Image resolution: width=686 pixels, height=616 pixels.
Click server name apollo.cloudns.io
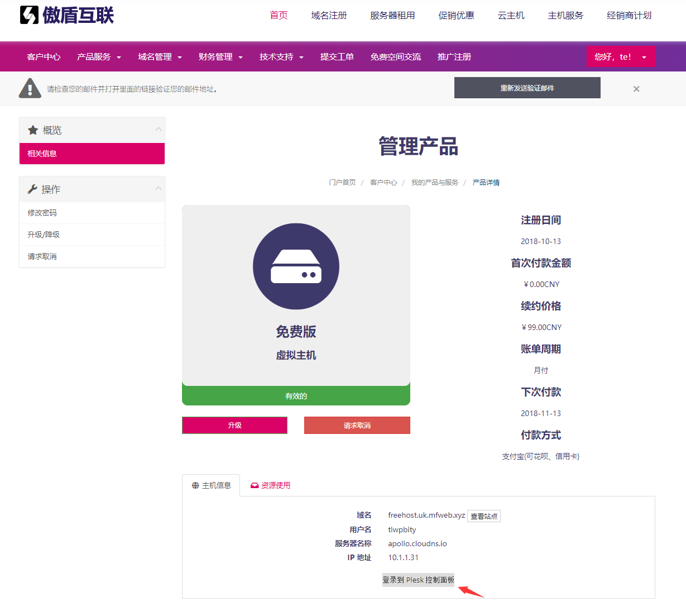coord(418,543)
